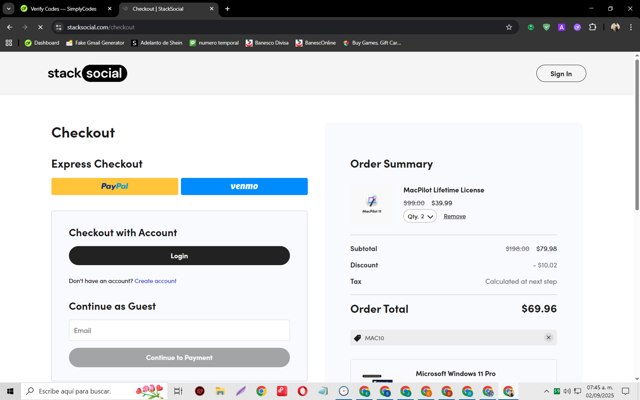The width and height of the screenshot is (640, 400).
Task: Bookmark this page with the star icon
Action: (x=509, y=27)
